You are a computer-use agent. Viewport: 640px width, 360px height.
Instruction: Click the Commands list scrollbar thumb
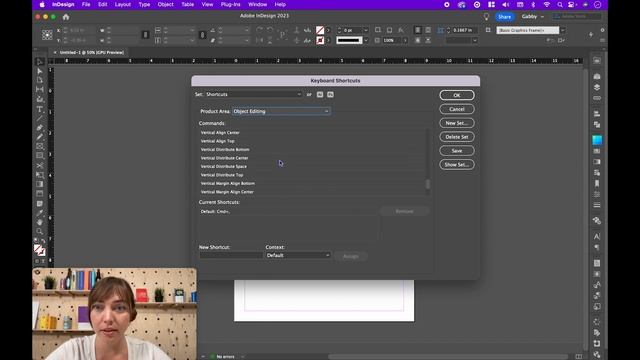tap(428, 184)
